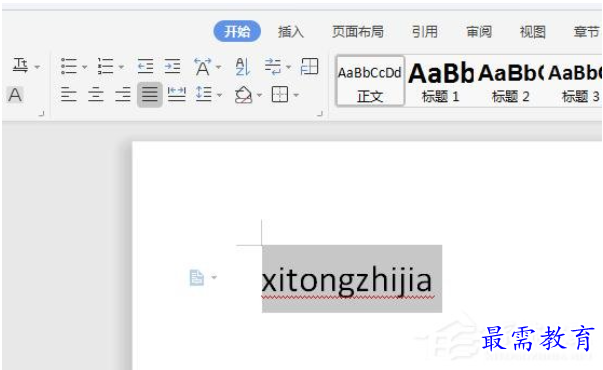The height and width of the screenshot is (370, 603).
Task: Click the phonetic guide icon
Action: tap(20, 66)
